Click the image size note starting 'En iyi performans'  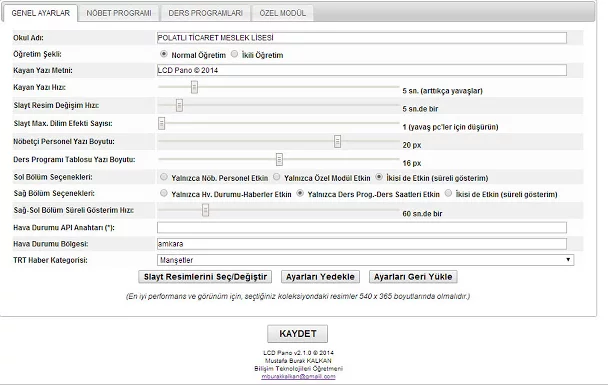tap(298, 296)
